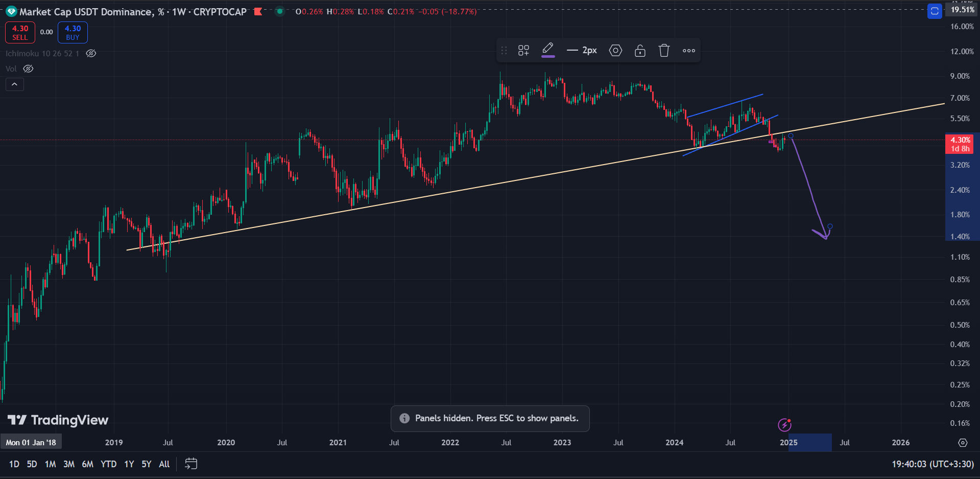This screenshot has height=479, width=980.
Task: Select the 3M time range
Action: 69,464
